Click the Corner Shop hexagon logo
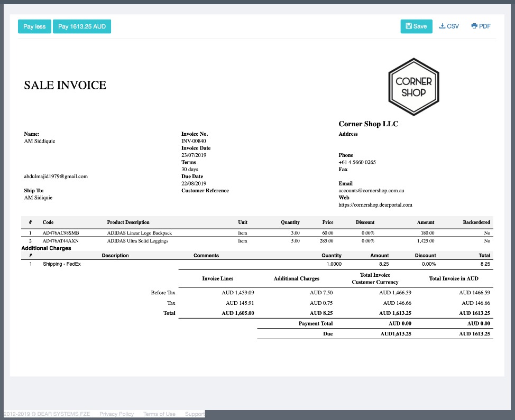The width and height of the screenshot is (515, 420). 413,86
